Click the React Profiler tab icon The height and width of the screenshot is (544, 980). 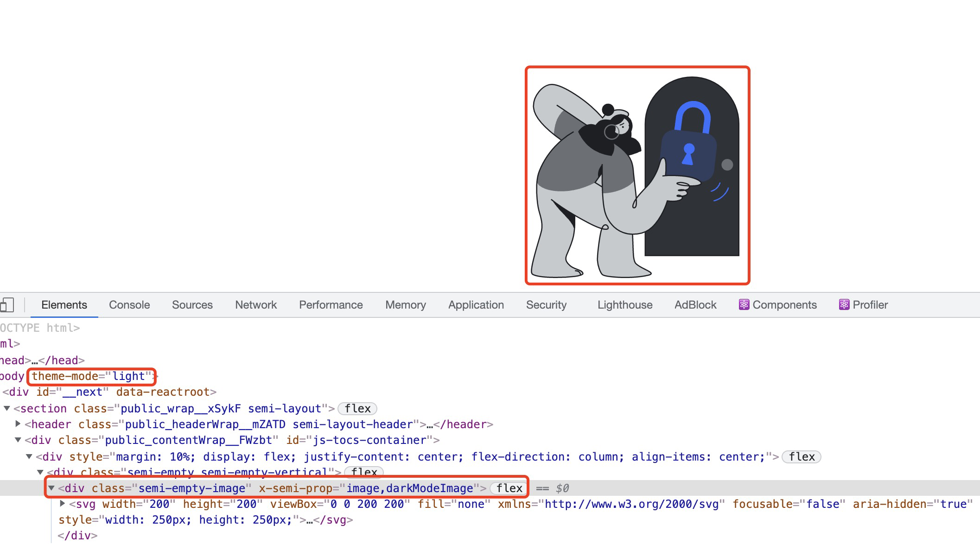(x=844, y=304)
